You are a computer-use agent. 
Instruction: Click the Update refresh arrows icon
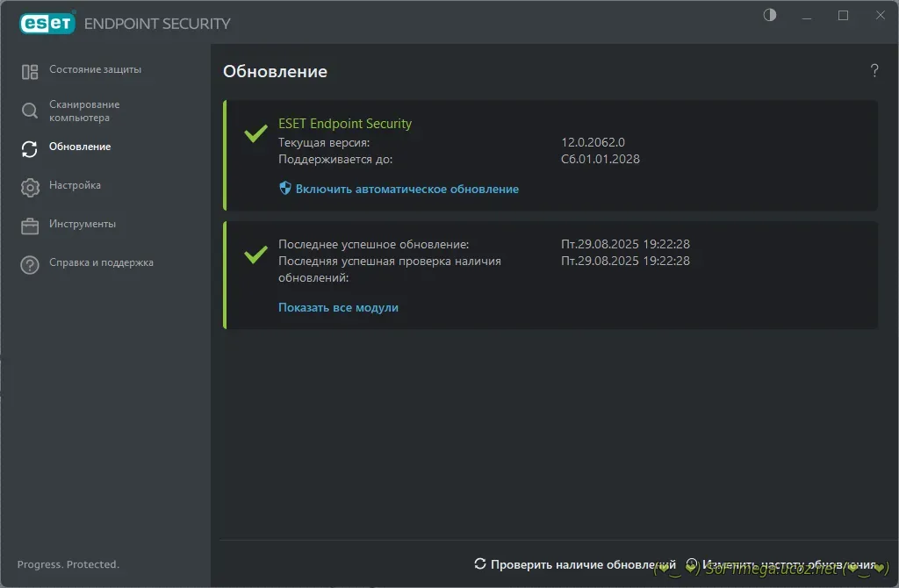point(30,149)
